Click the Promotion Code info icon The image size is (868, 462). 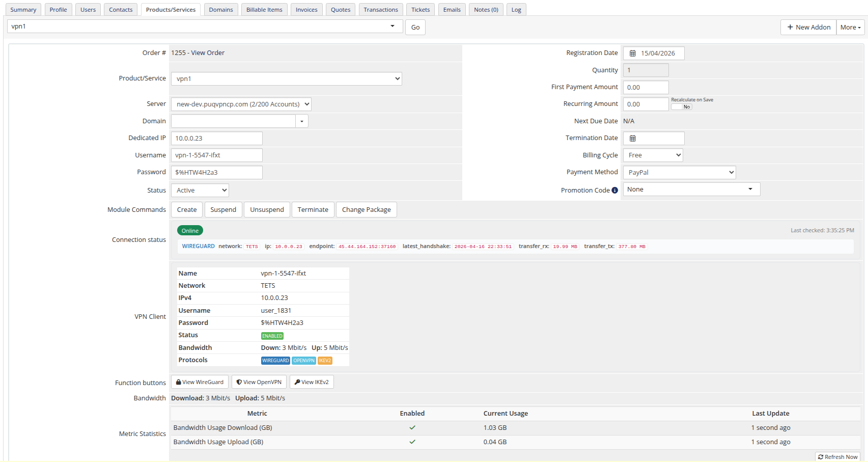point(615,189)
